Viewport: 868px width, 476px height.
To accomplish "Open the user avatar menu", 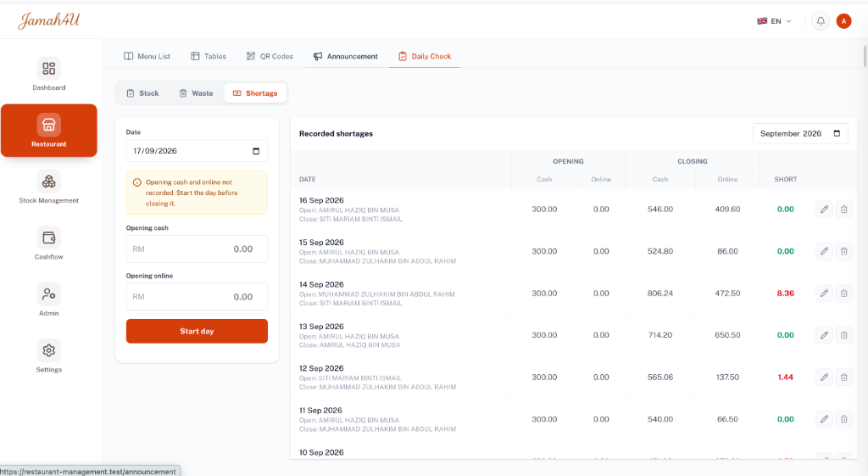I will (843, 21).
